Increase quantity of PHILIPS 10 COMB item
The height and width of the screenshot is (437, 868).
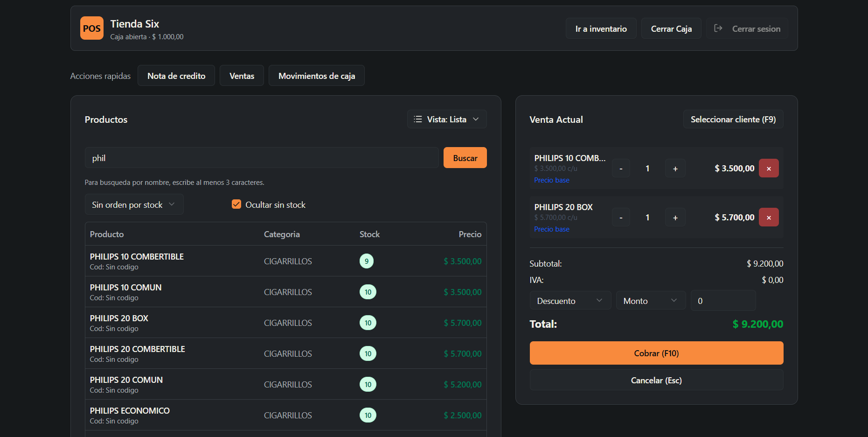675,168
